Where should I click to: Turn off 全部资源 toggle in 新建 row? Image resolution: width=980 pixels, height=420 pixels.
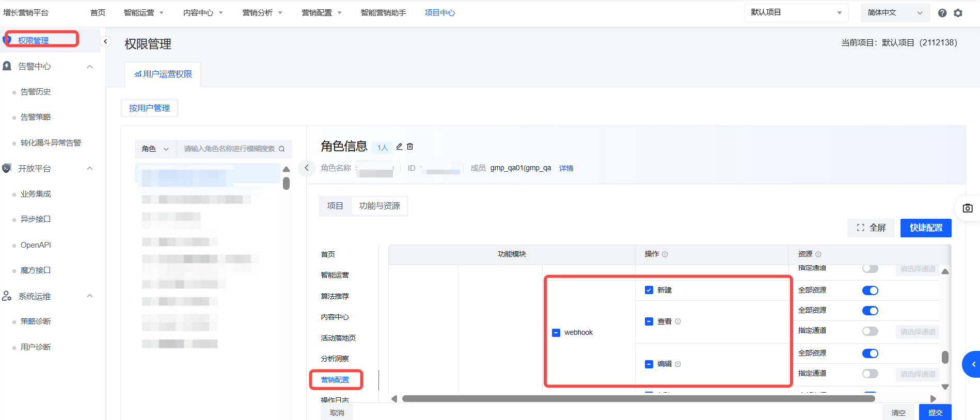870,290
